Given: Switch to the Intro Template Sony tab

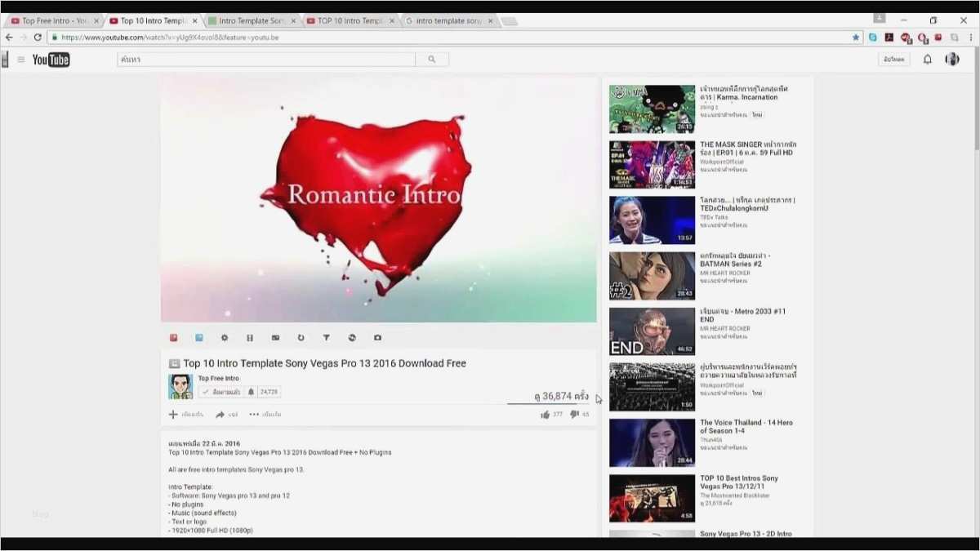Looking at the screenshot, I should [250, 21].
